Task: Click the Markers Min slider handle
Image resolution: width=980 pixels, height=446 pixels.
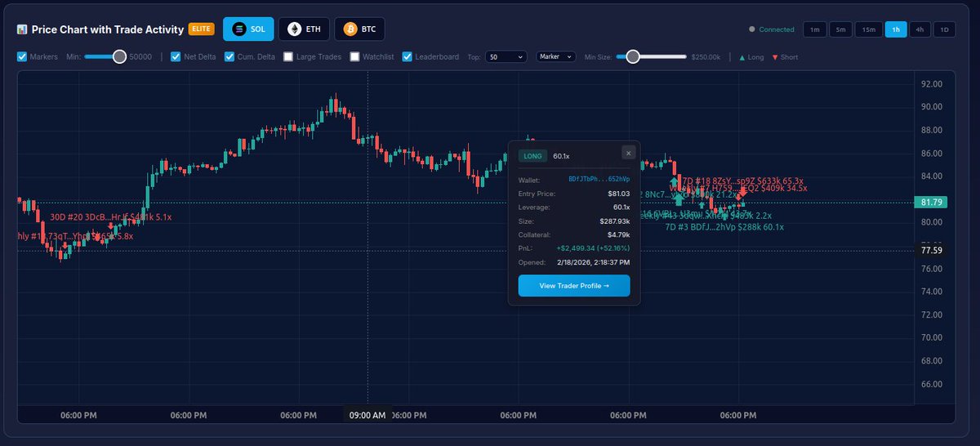Action: [x=120, y=57]
